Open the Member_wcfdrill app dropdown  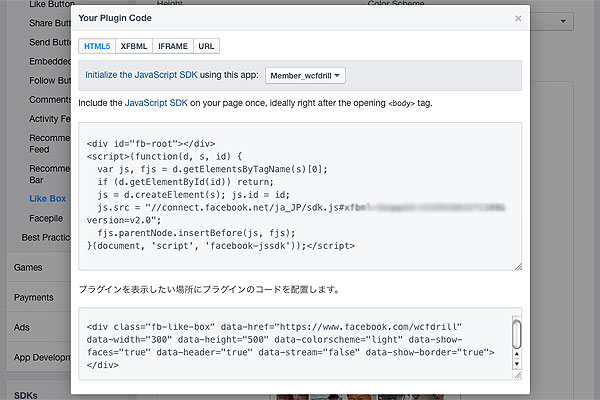pos(305,75)
